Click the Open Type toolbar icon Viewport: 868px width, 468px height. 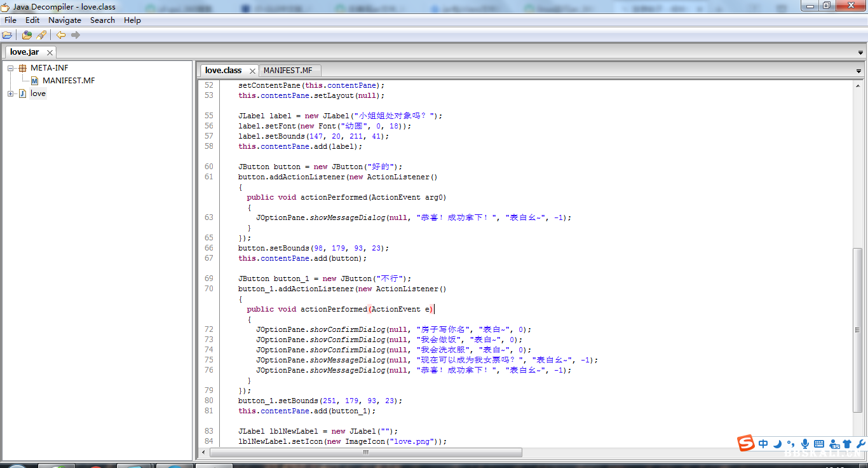27,35
